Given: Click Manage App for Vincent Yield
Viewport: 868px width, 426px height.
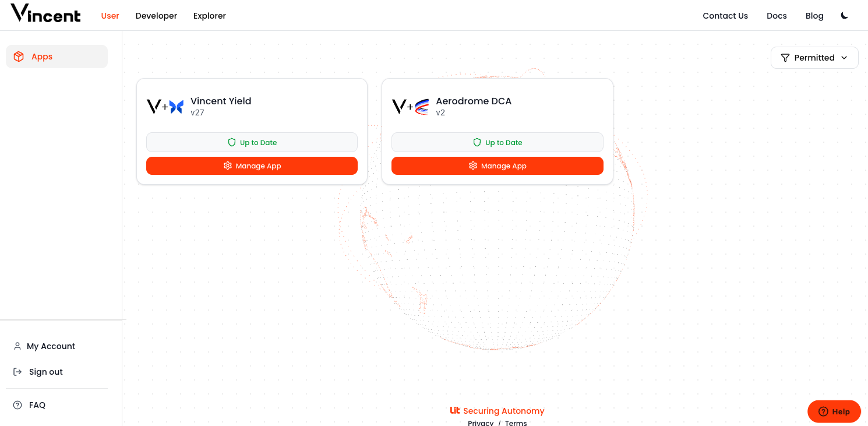Looking at the screenshot, I should [x=252, y=166].
